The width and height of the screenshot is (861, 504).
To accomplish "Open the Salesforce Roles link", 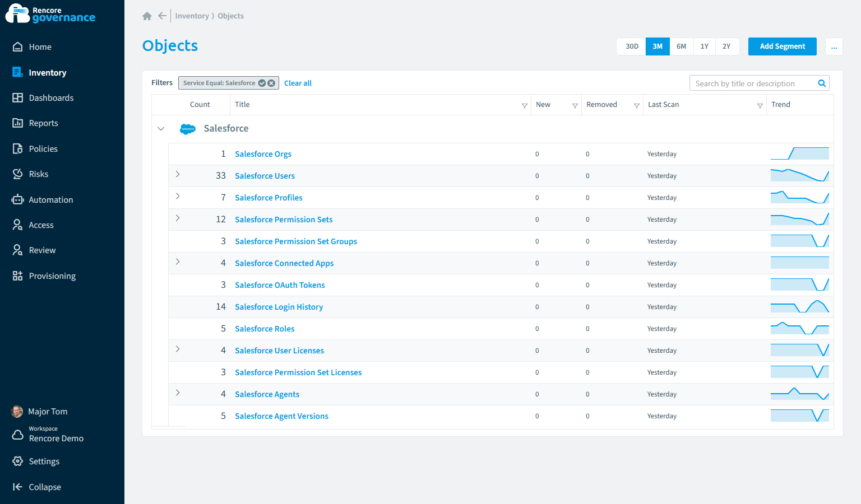I will pyautogui.click(x=265, y=329).
